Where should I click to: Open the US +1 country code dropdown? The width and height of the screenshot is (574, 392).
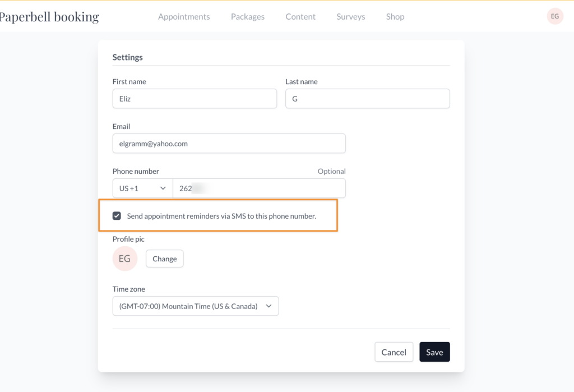[142, 188]
